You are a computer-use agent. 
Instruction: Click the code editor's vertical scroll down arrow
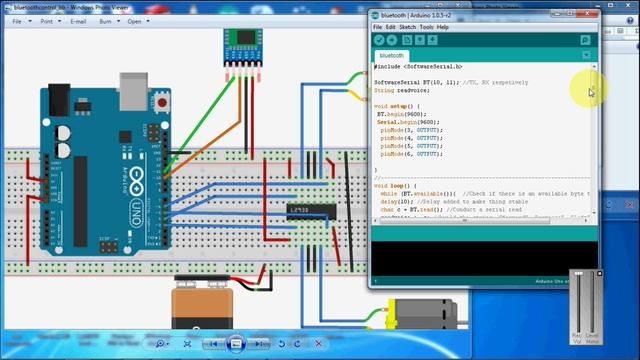point(594,213)
